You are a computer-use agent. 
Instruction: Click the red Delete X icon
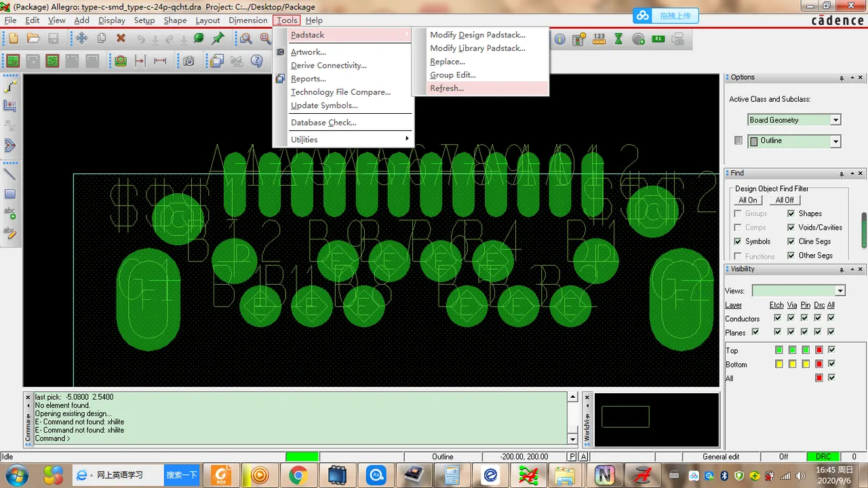[x=121, y=39]
